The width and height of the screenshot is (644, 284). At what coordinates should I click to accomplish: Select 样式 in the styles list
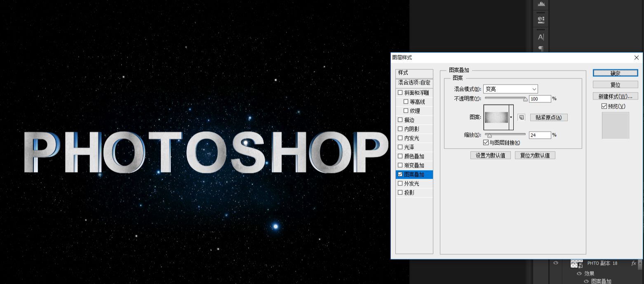414,73
